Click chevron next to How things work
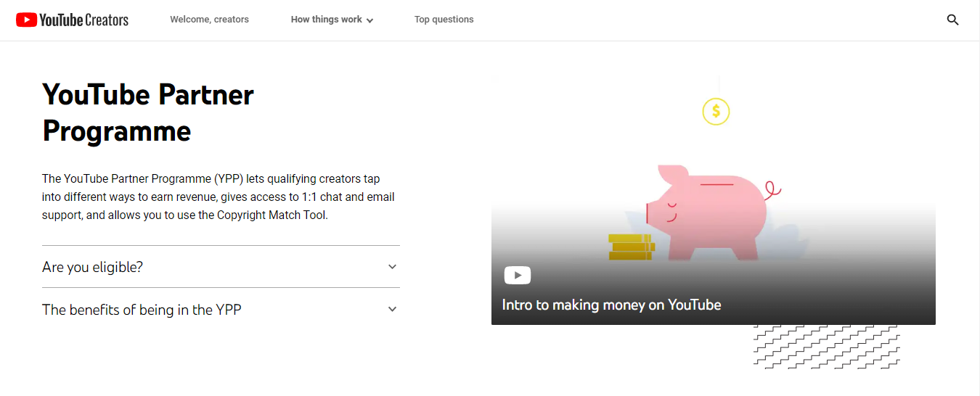Image resolution: width=980 pixels, height=396 pixels. pos(369,20)
